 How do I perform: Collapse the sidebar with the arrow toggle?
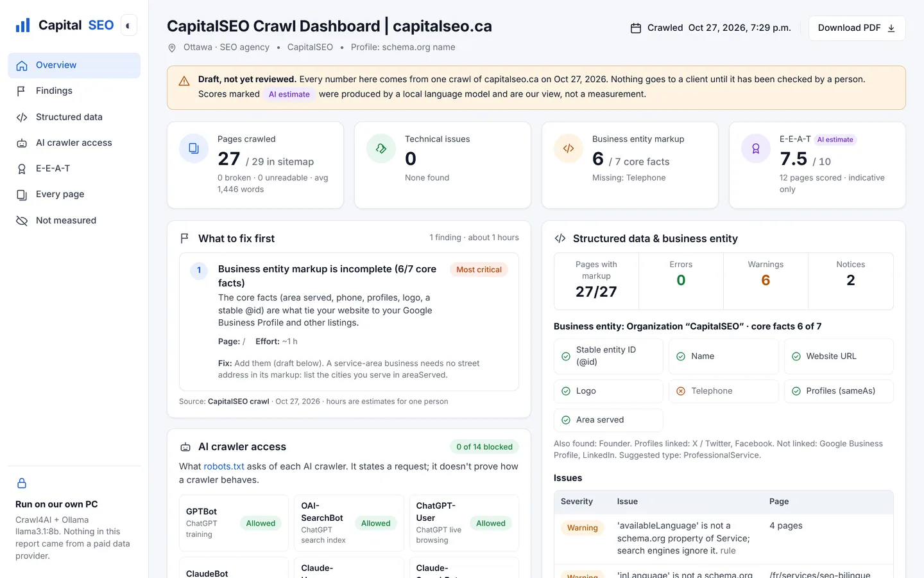128,26
